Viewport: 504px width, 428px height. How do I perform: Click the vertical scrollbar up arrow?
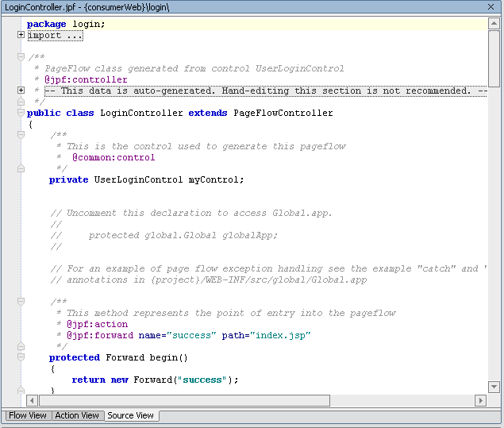pos(494,23)
